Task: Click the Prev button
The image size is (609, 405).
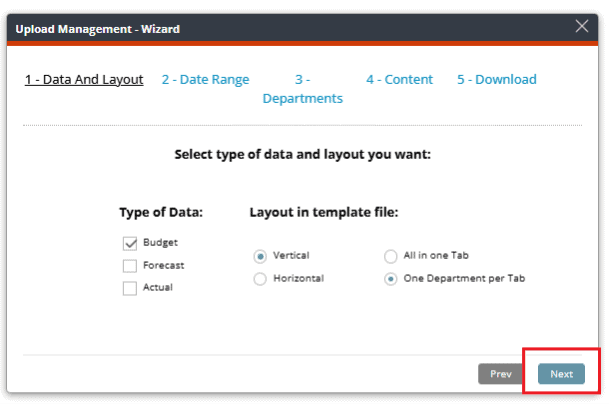Action: click(500, 374)
